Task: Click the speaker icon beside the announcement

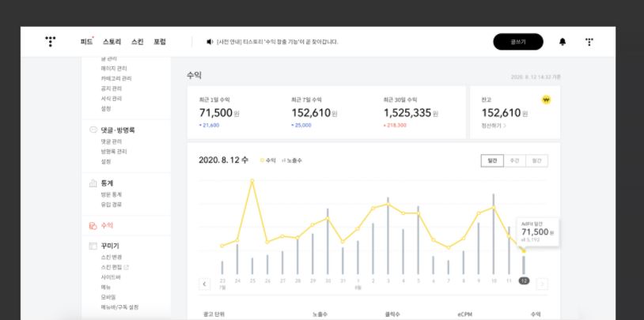Action: (210, 42)
